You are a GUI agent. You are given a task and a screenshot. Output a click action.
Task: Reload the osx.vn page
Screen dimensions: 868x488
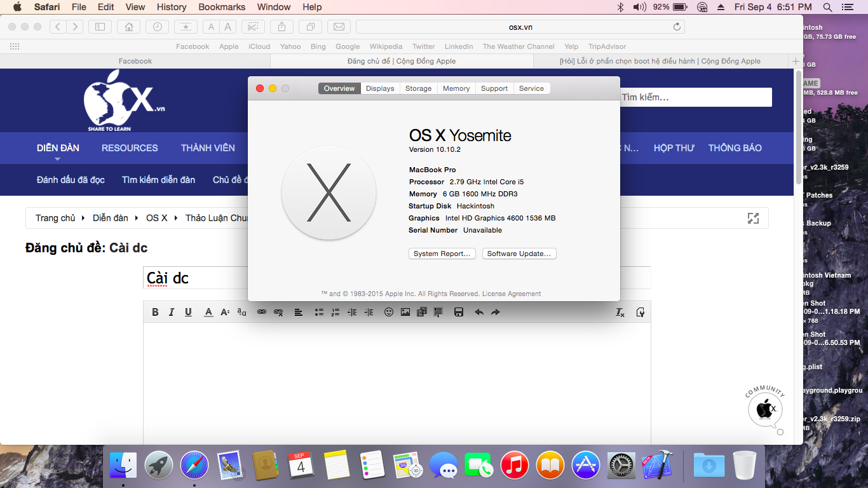pyautogui.click(x=677, y=27)
